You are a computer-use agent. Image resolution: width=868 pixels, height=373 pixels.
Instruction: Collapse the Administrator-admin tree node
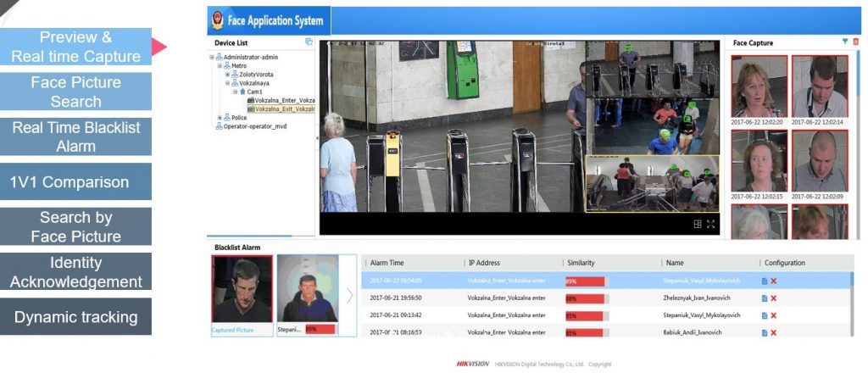(211, 57)
